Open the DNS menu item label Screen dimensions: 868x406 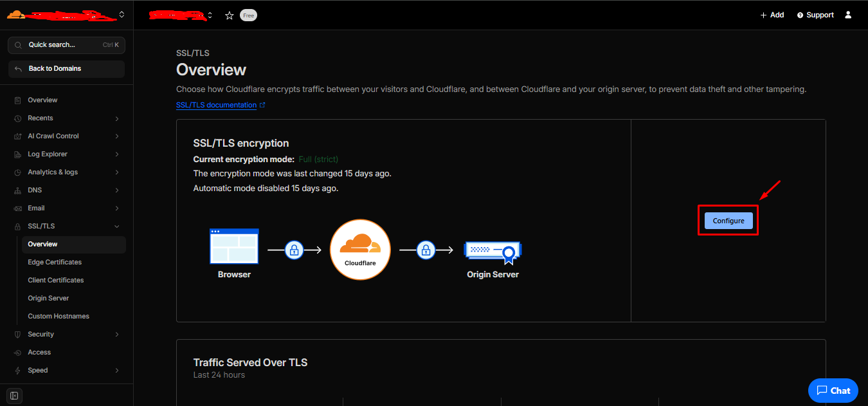point(35,190)
